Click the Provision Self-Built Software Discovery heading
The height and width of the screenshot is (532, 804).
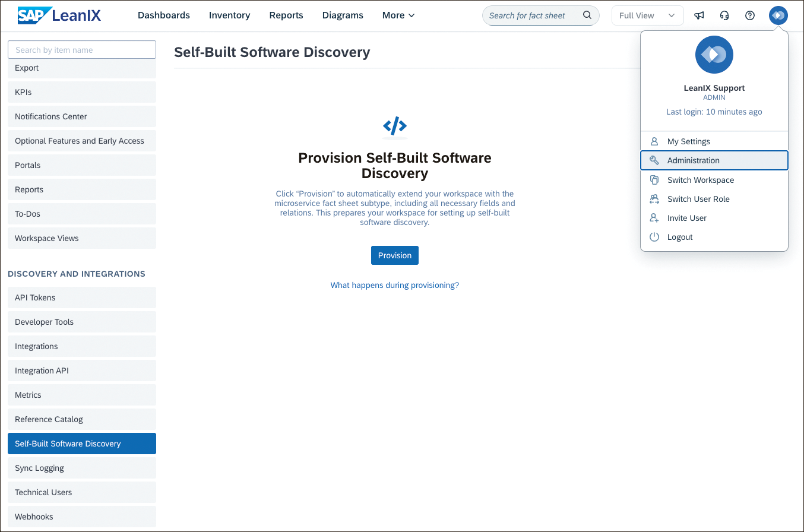point(395,166)
